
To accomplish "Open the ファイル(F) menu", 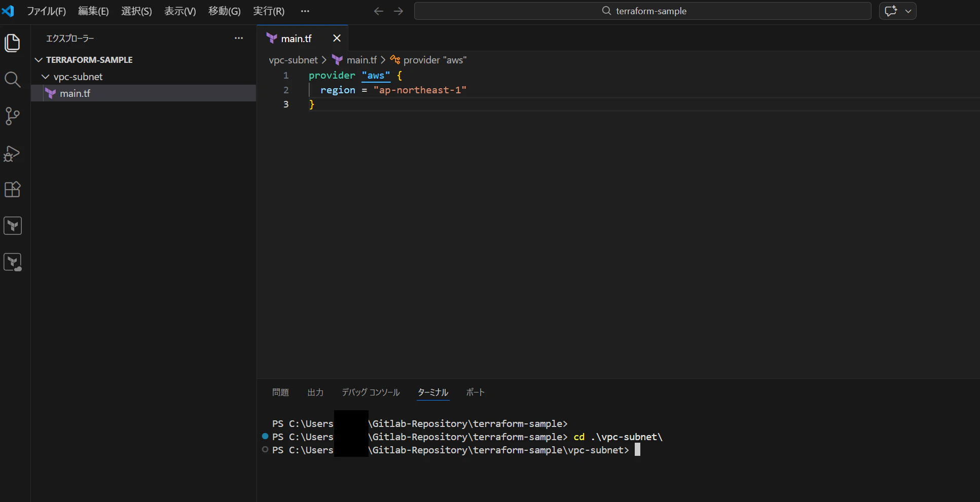I will 46,11.
